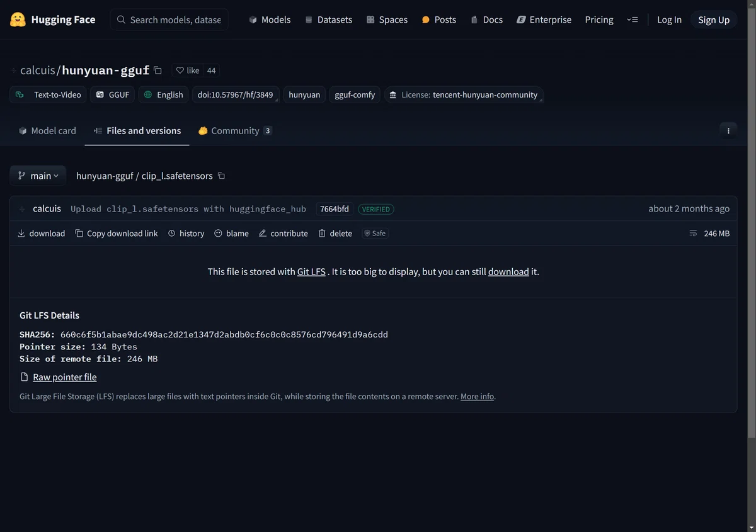Open the Posts page
756x532 pixels.
click(x=438, y=20)
